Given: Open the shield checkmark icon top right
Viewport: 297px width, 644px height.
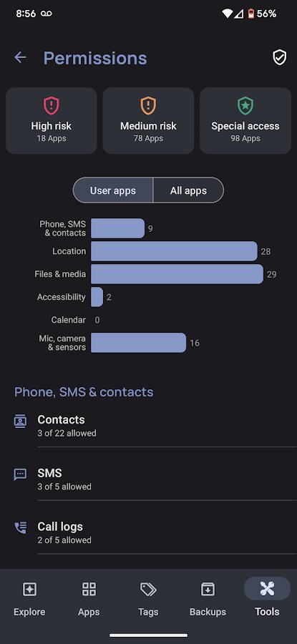Looking at the screenshot, I should 280,58.
